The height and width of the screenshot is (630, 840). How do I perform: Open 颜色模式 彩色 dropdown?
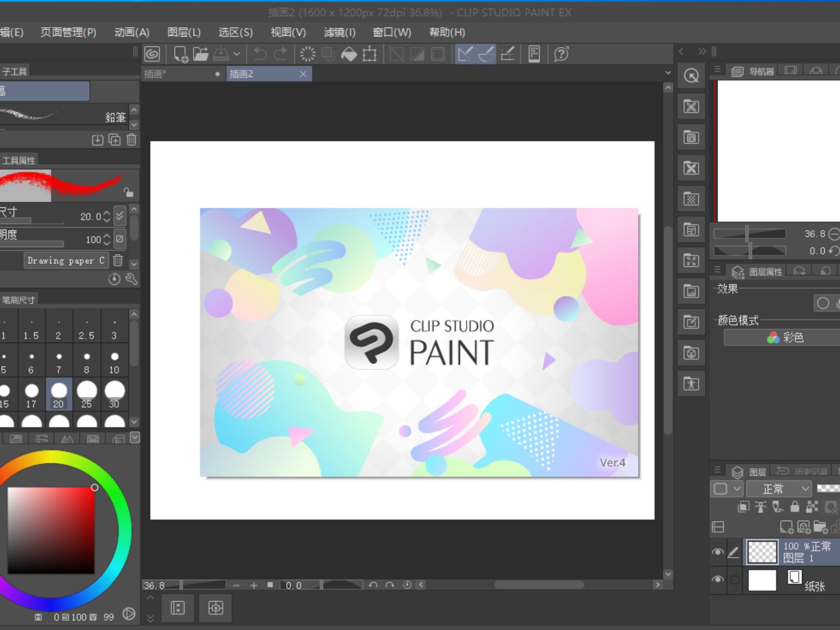point(782,338)
